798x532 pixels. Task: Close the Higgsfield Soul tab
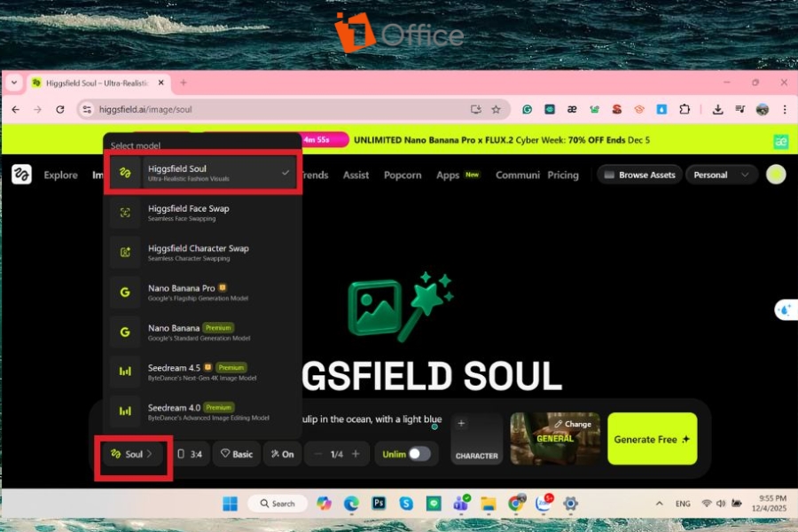[160, 82]
